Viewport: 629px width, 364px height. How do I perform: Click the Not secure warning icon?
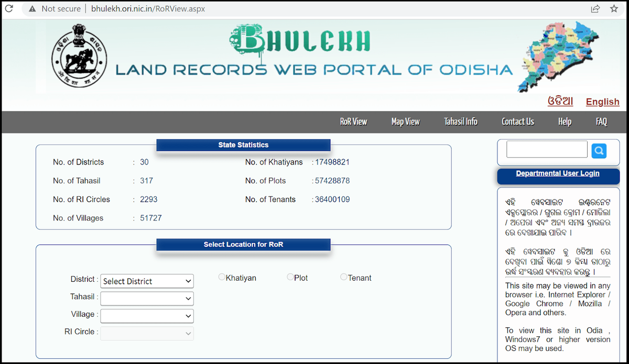33,8
